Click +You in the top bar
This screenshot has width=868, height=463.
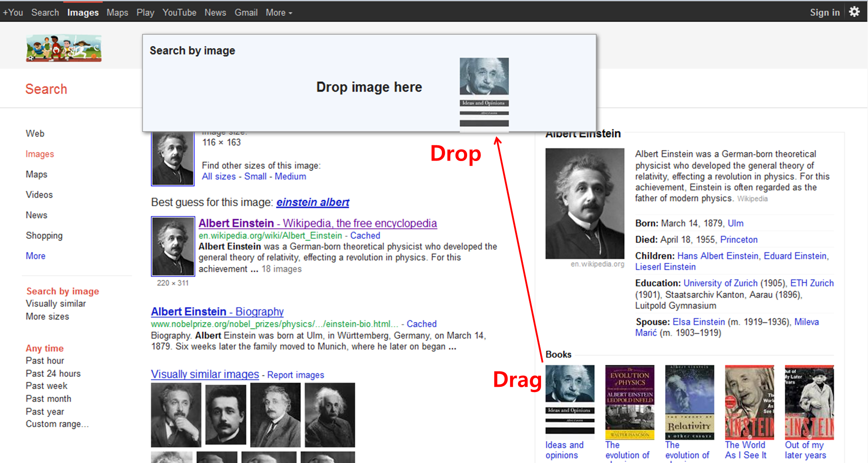tap(13, 13)
